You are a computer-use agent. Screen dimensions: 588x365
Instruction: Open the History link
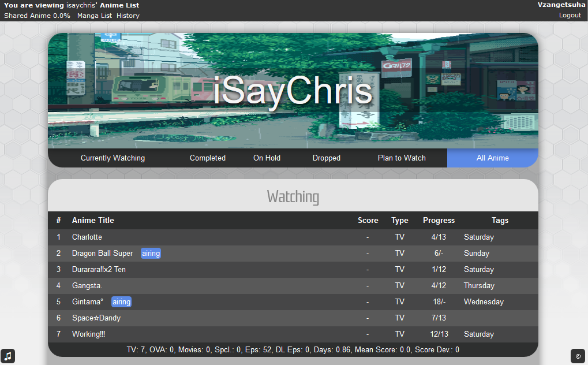(x=128, y=16)
